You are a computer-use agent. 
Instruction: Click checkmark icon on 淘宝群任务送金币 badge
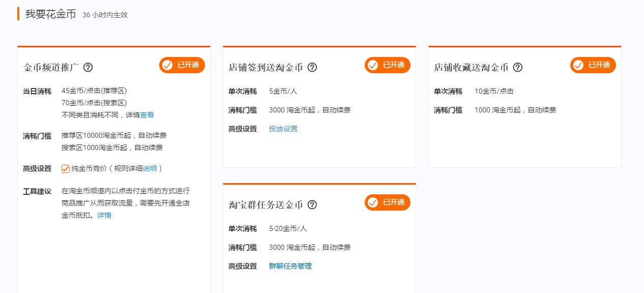click(x=372, y=202)
